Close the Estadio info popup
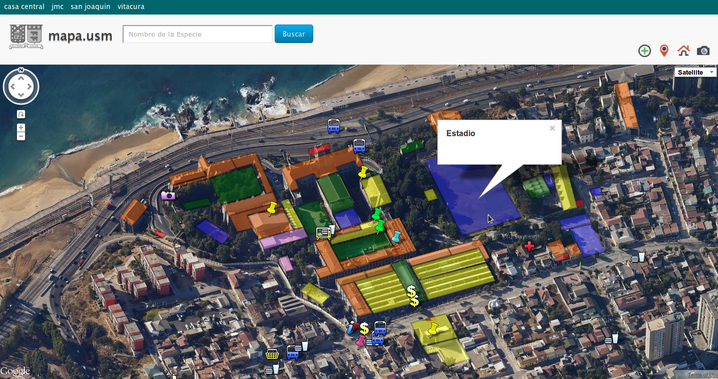Screen dimensions: 718x379 click(x=552, y=128)
